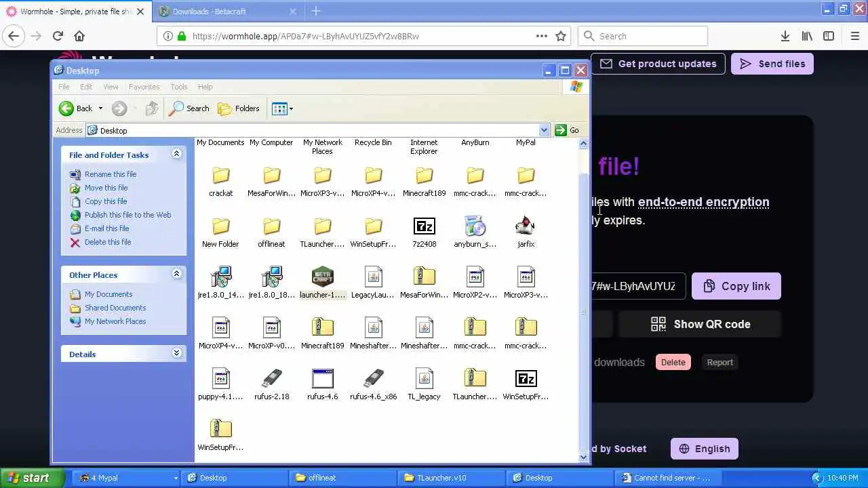The height and width of the screenshot is (488, 868).
Task: Open the Back button history dropdown arrow
Action: (100, 108)
